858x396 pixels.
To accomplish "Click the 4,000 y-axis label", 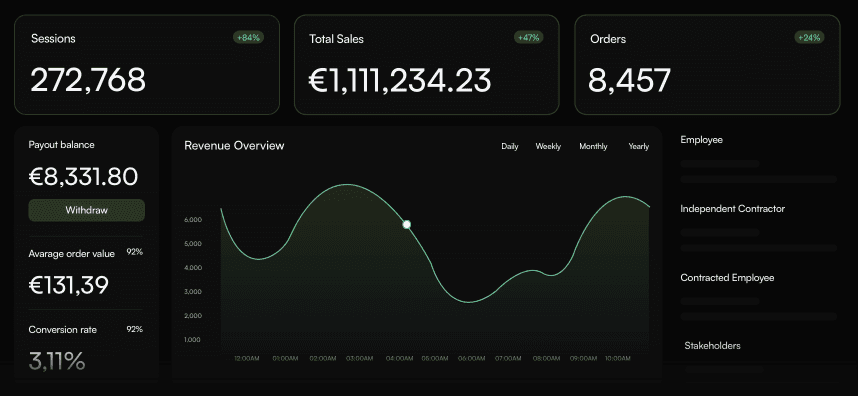I will (x=193, y=268).
